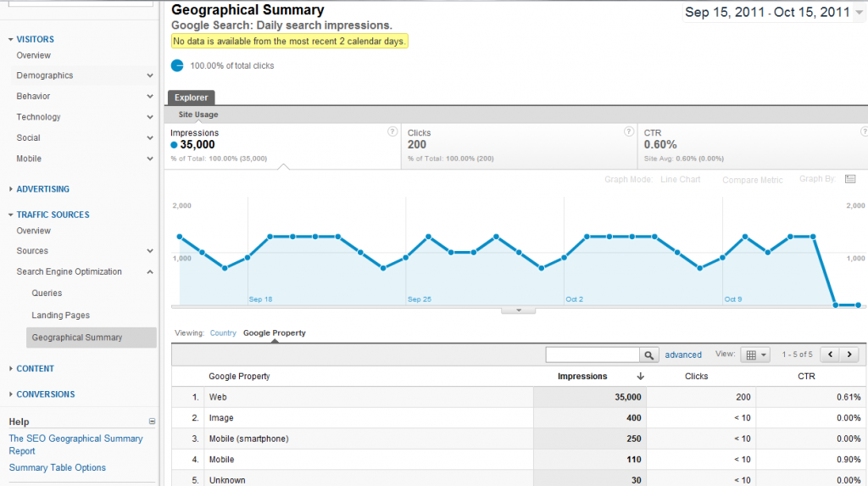Screen dimensions: 868x486
Task: Switch viewing to Google Property
Action: pos(275,333)
